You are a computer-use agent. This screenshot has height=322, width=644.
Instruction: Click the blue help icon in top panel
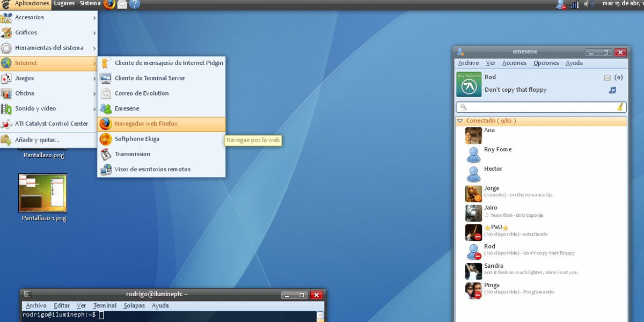(135, 4)
